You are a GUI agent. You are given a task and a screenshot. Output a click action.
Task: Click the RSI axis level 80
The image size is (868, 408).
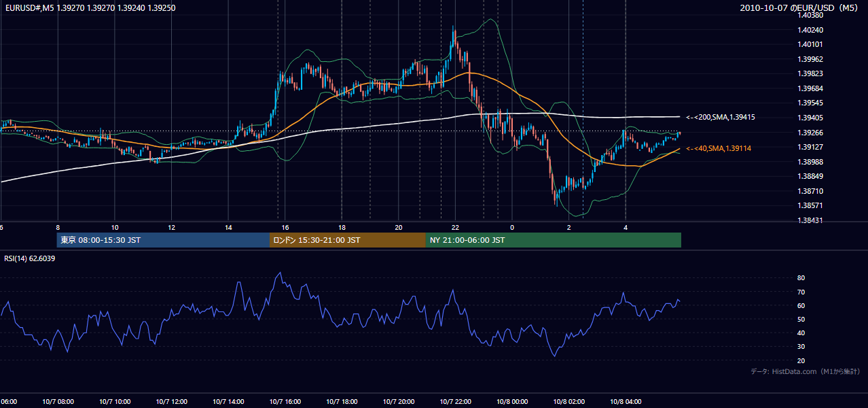pyautogui.click(x=801, y=278)
